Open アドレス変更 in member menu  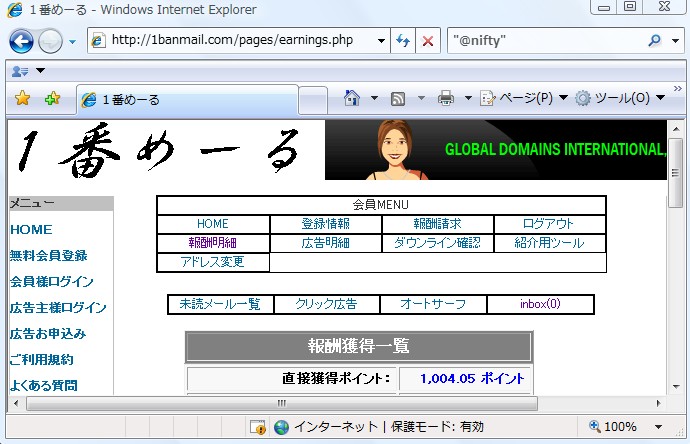coord(213,262)
